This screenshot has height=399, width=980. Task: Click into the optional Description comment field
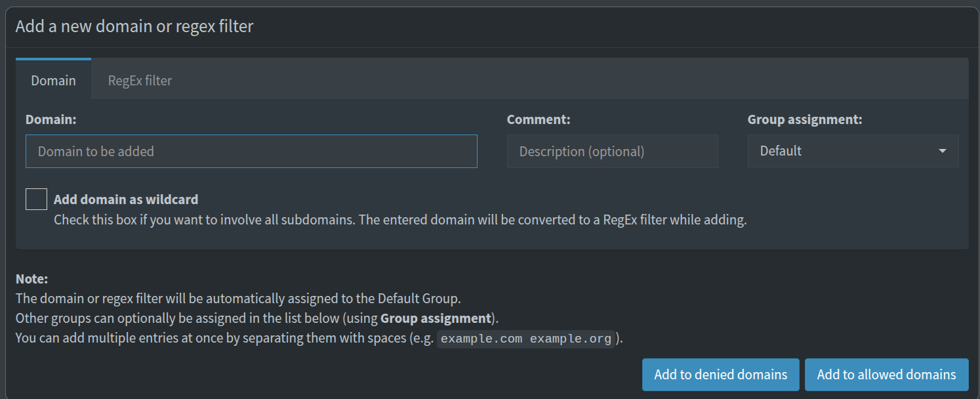click(612, 152)
